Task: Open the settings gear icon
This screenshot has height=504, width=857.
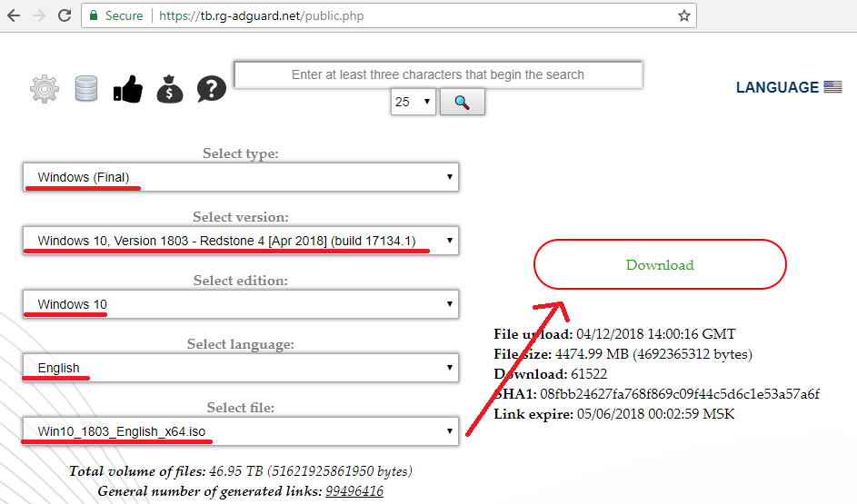Action: pos(45,88)
